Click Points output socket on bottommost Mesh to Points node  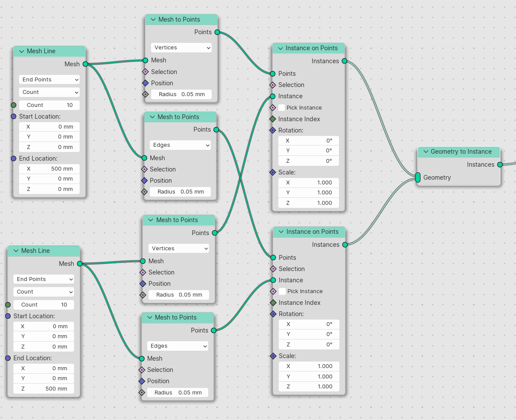(x=213, y=330)
